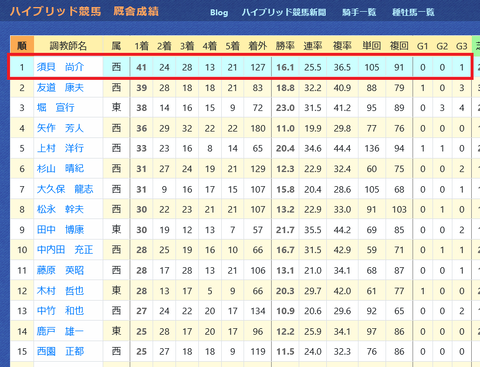Image resolution: width=480 pixels, height=367 pixels.
Task: Sort by 3着 column header
Action: (187, 45)
